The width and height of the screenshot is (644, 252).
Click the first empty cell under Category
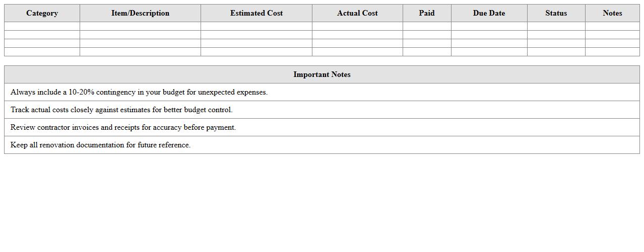pyautogui.click(x=42, y=26)
